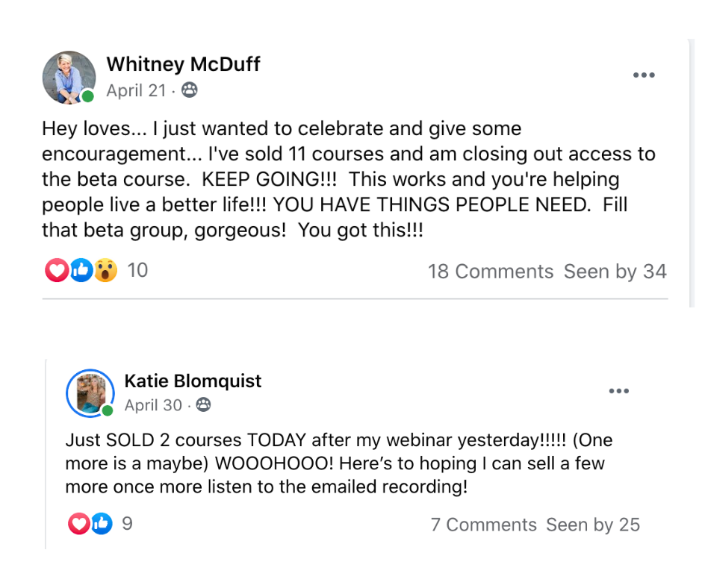This screenshot has height=588, width=702.
Task: View the Seen by 25 list
Action: tap(593, 525)
